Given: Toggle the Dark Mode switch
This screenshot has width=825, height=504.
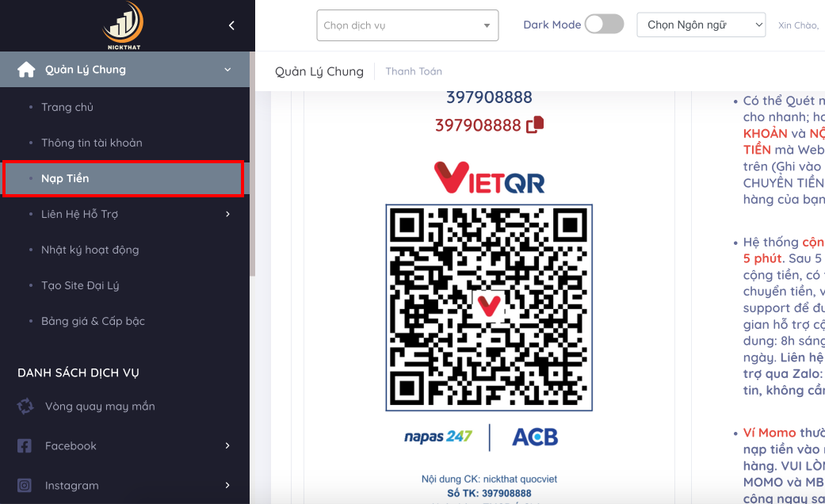Looking at the screenshot, I should tap(605, 25).
